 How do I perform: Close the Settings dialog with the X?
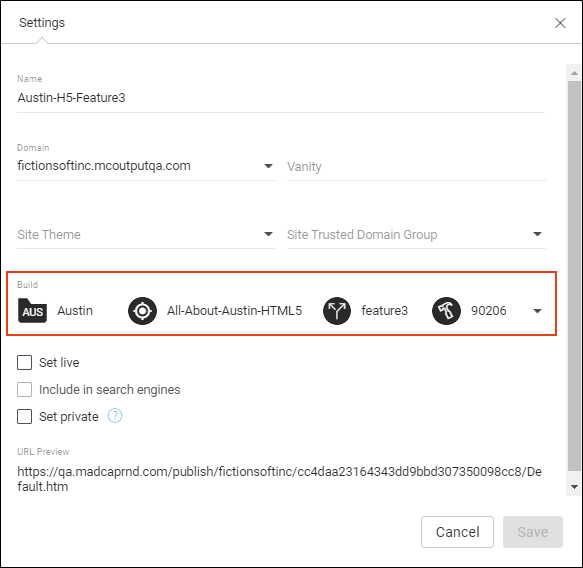pos(560,23)
